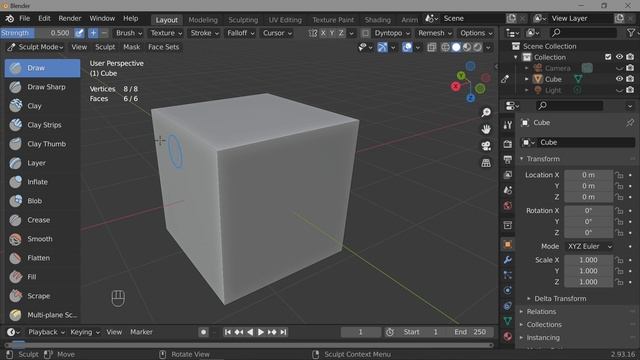
Task: Open the Cursor dropdown
Action: click(x=277, y=33)
